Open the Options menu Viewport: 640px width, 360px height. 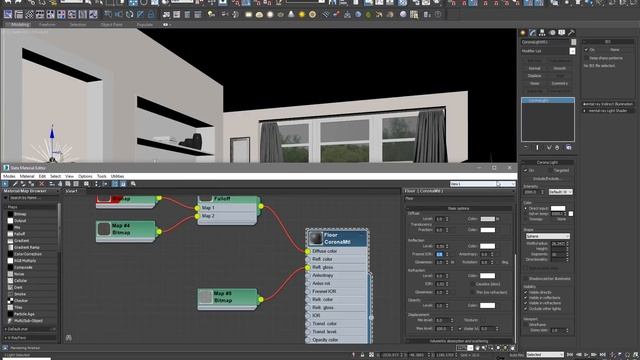tap(85, 176)
